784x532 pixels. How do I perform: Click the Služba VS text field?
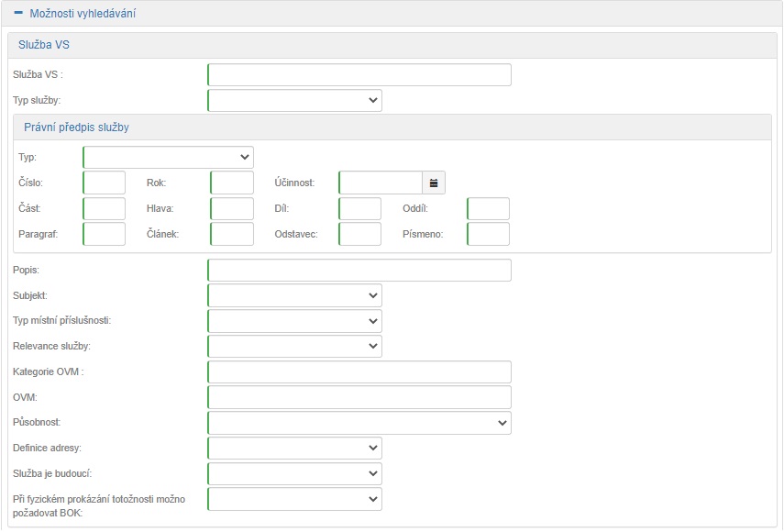click(x=359, y=75)
